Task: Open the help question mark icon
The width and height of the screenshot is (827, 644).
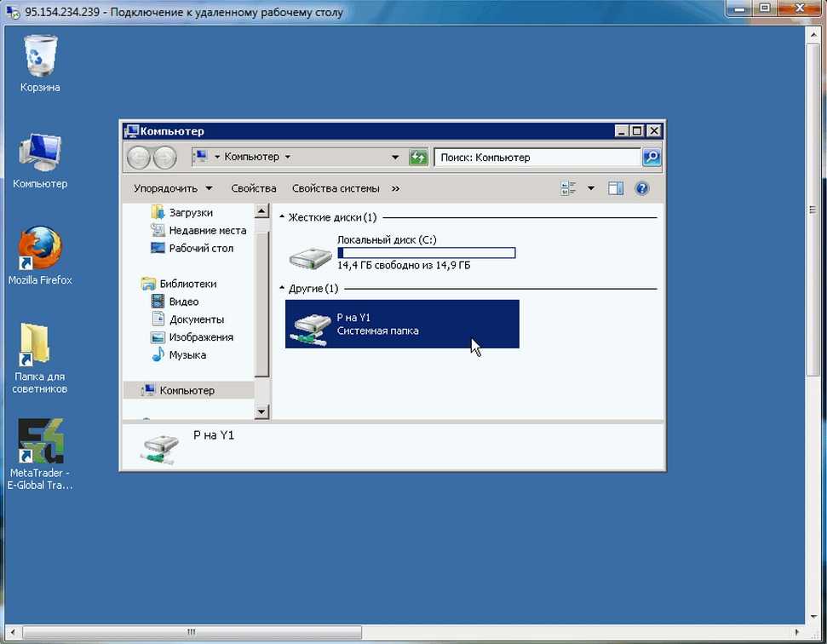Action: tap(642, 188)
